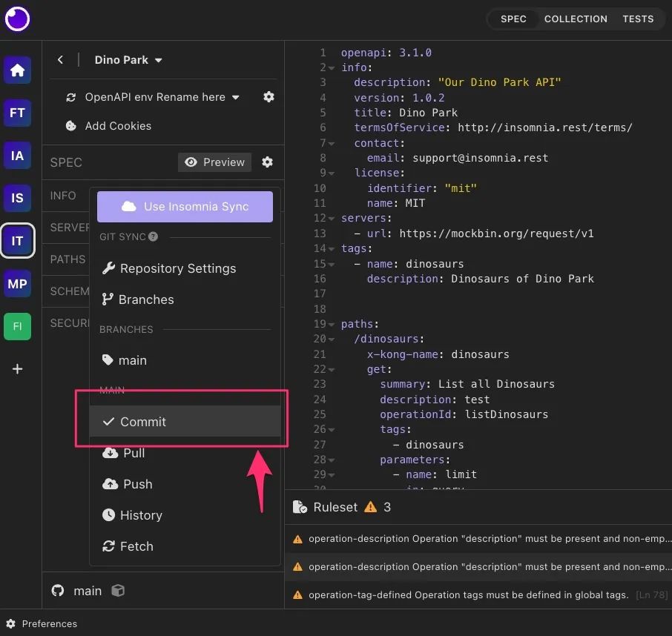Screen dimensions: 672x636
Task: Open environment settings gear icon
Action: coord(269,97)
